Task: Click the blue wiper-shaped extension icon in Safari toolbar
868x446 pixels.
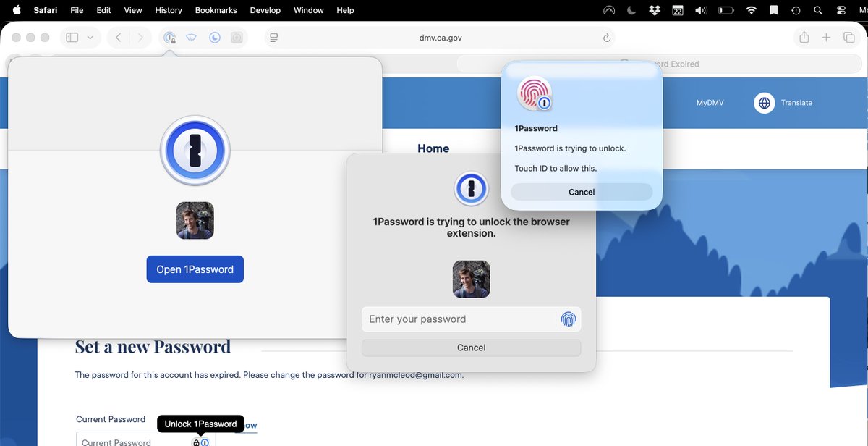Action: click(192, 38)
